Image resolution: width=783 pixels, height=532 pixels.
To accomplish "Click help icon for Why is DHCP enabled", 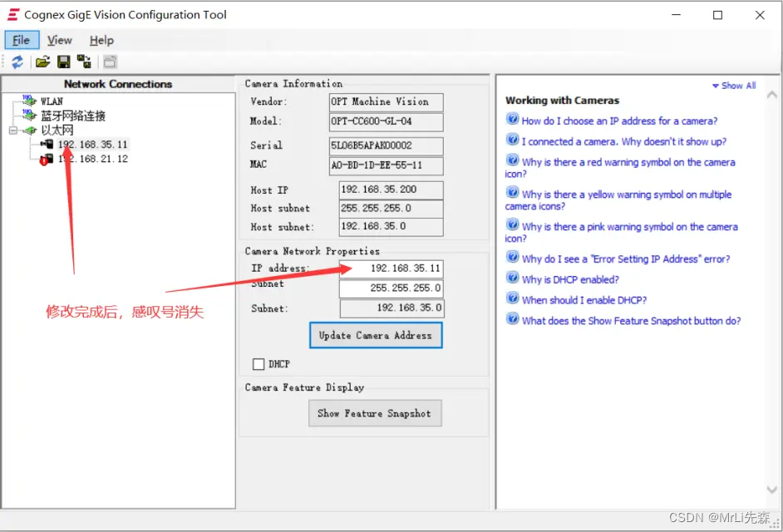I will coord(512,278).
